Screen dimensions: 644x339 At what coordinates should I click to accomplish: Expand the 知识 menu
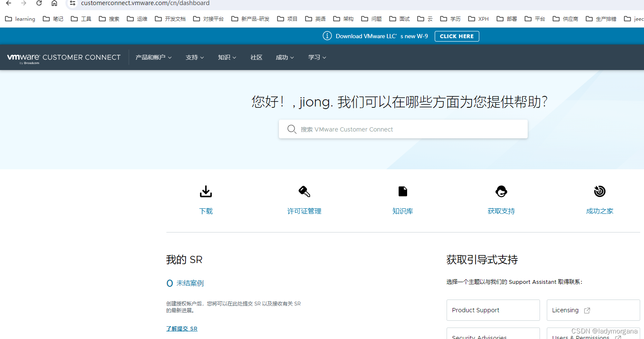click(227, 57)
